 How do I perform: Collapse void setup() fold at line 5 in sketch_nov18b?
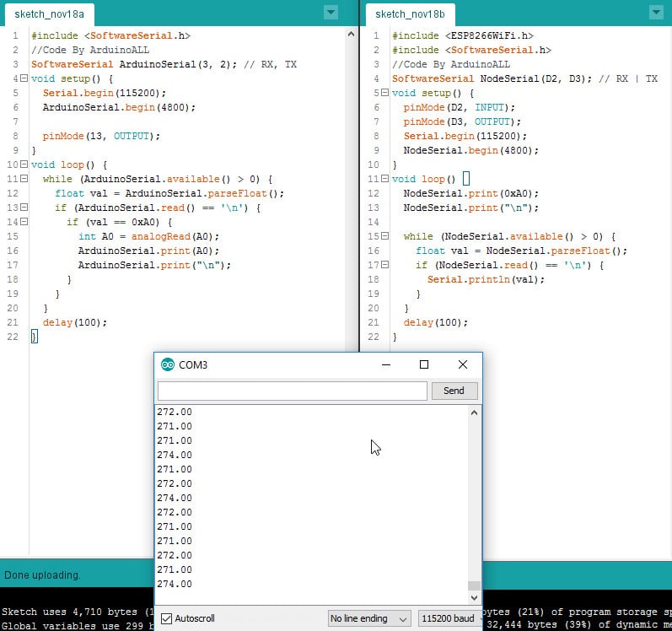[x=384, y=92]
